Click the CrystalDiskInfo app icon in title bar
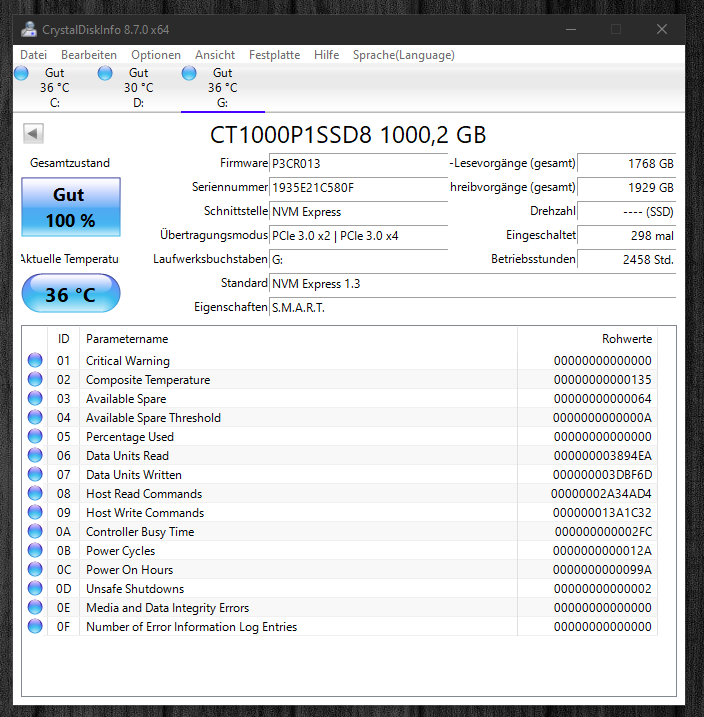 click(29, 30)
